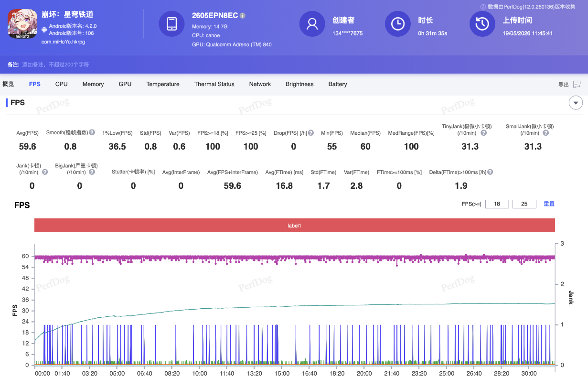Click the remarks field 添加备注
The width and height of the screenshot is (588, 378).
[x=55, y=65]
